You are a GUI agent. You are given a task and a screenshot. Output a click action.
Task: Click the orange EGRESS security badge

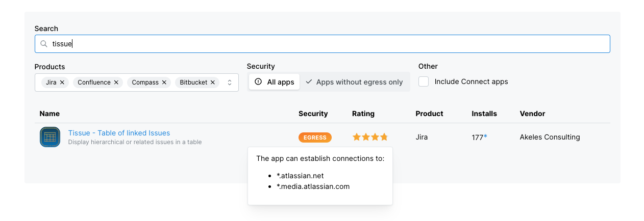[315, 137]
